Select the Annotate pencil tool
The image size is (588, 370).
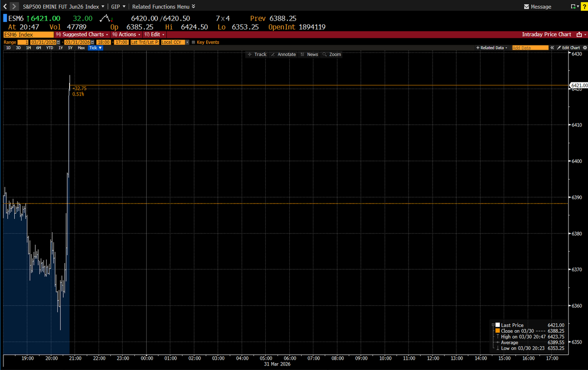[x=283, y=54]
